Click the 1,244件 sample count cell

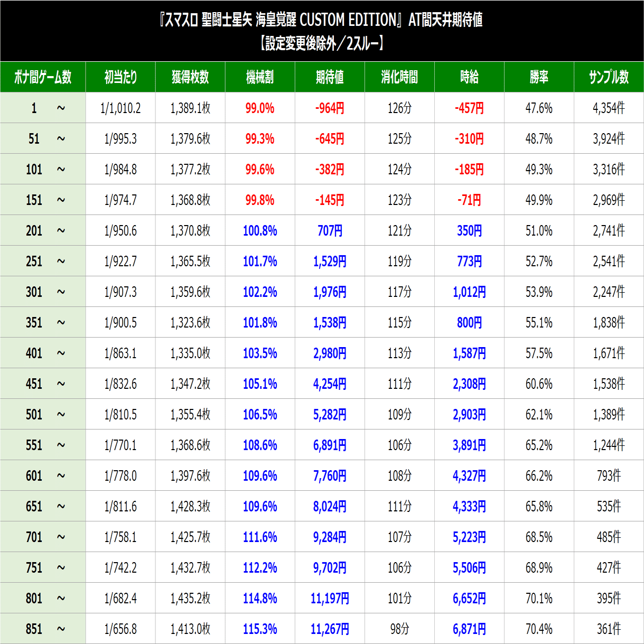[x=609, y=445]
